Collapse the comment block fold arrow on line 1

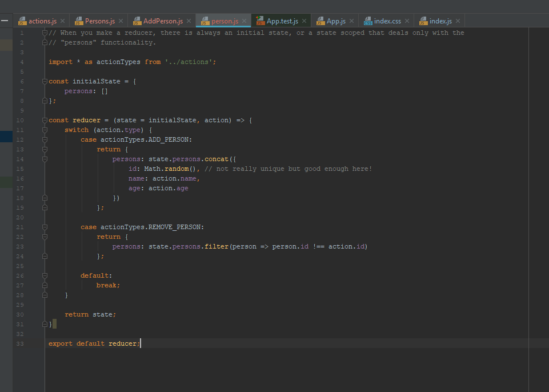click(x=44, y=33)
